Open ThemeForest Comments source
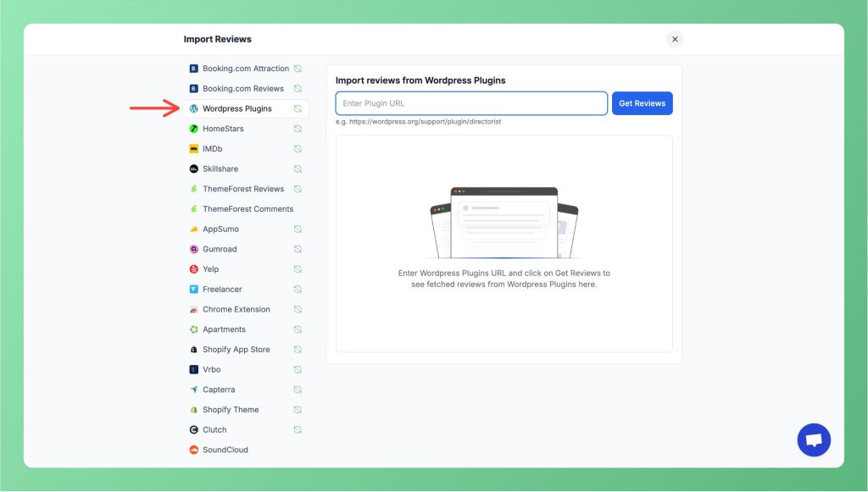This screenshot has height=492, width=868. tap(246, 209)
